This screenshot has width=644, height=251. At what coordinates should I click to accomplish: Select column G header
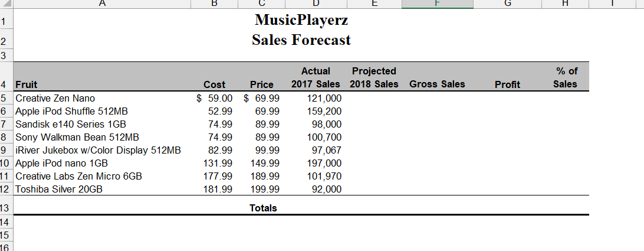[508, 4]
